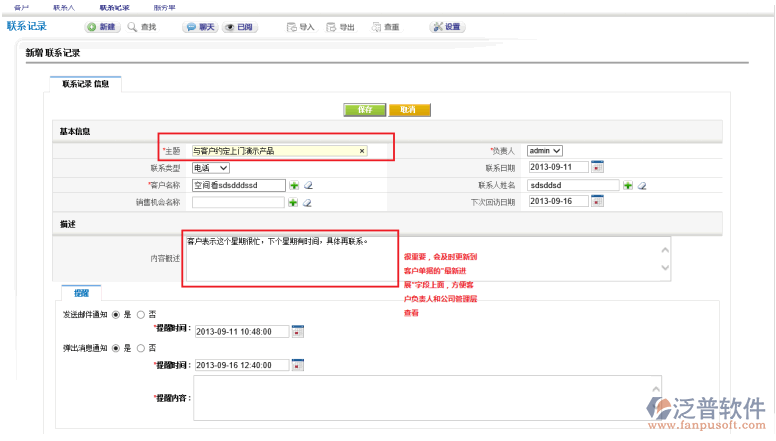
Task: Click the 导出 export tool
Action: point(340,27)
